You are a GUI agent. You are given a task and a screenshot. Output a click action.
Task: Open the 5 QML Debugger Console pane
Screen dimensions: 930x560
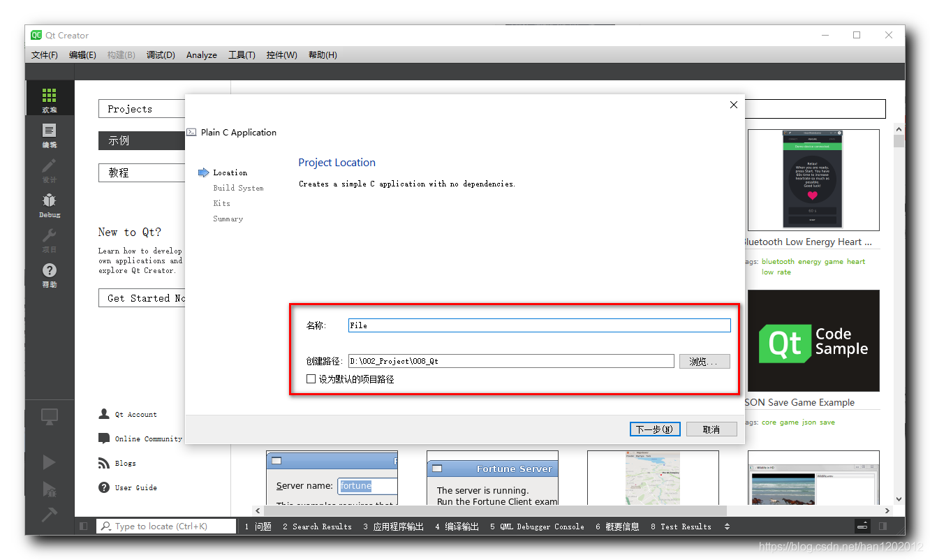click(537, 526)
